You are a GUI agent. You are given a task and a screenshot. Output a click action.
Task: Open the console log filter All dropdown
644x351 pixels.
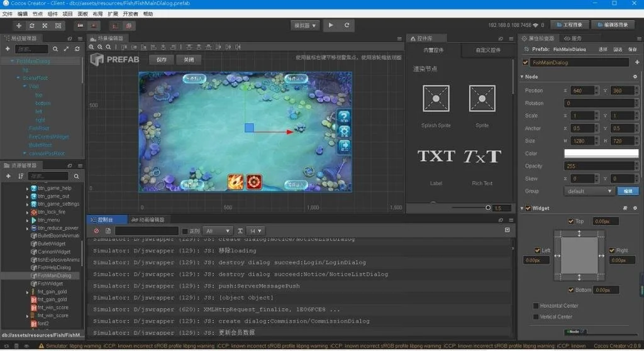pyautogui.click(x=218, y=231)
